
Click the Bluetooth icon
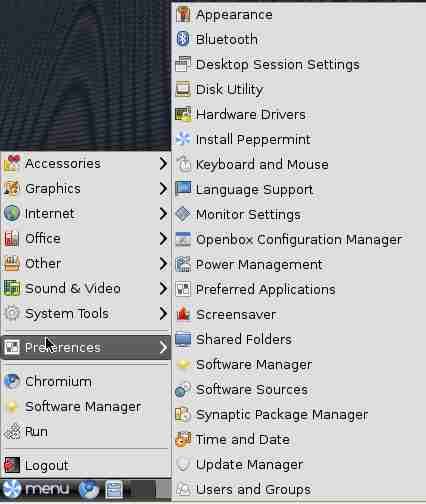183,39
